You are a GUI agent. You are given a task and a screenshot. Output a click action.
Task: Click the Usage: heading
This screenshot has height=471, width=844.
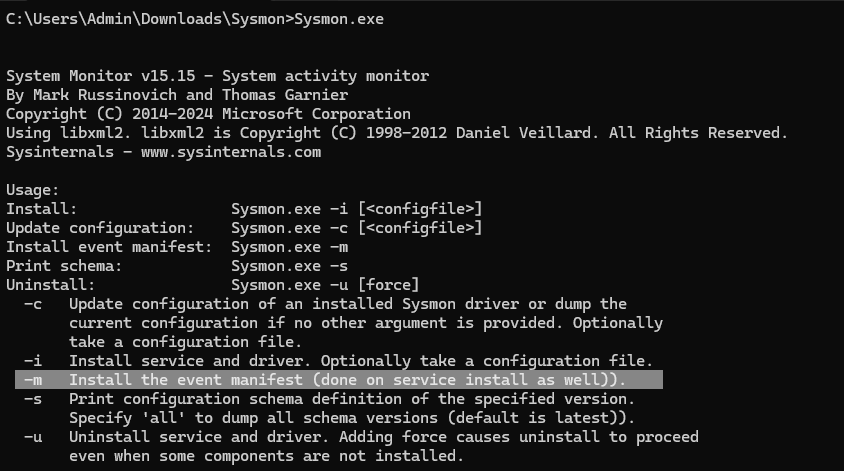coord(33,190)
